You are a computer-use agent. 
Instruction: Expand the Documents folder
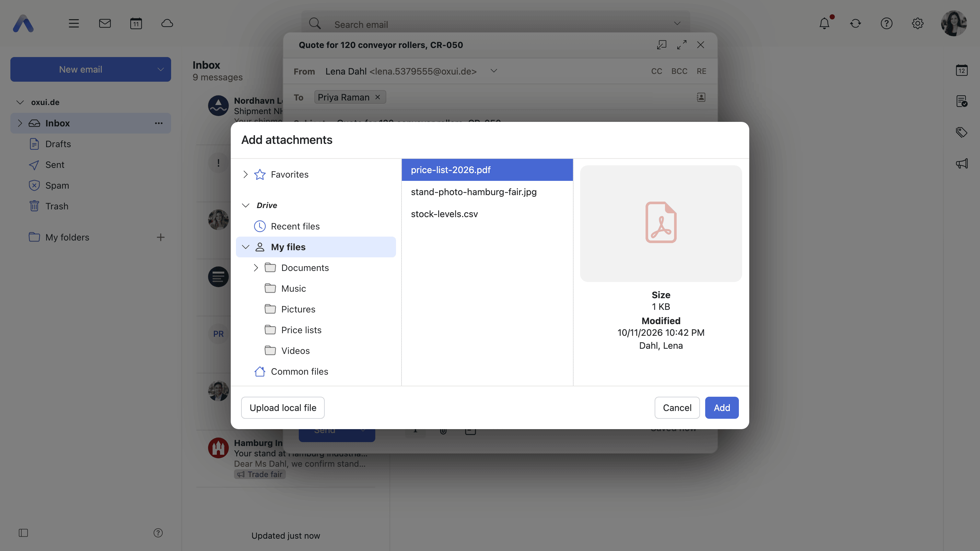click(x=256, y=268)
